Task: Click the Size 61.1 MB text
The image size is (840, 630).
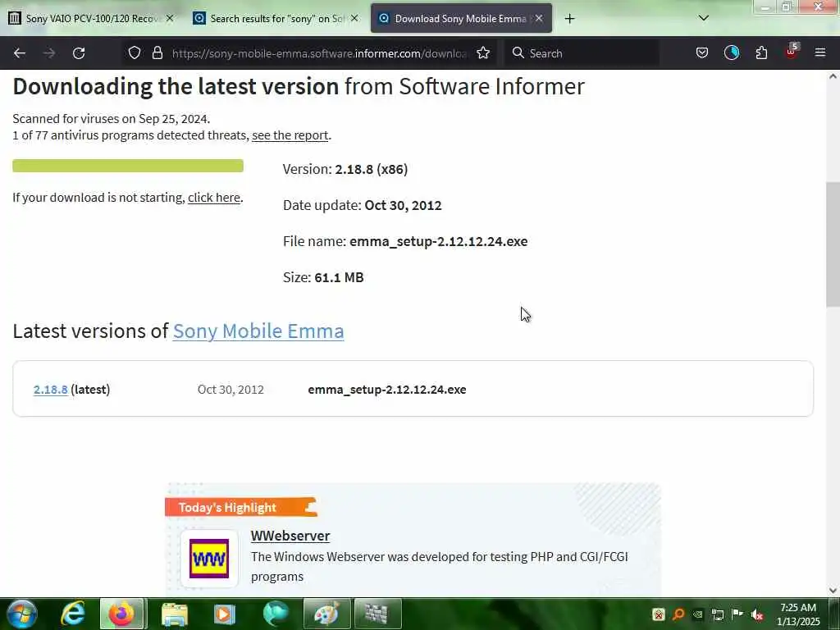Action: [323, 277]
